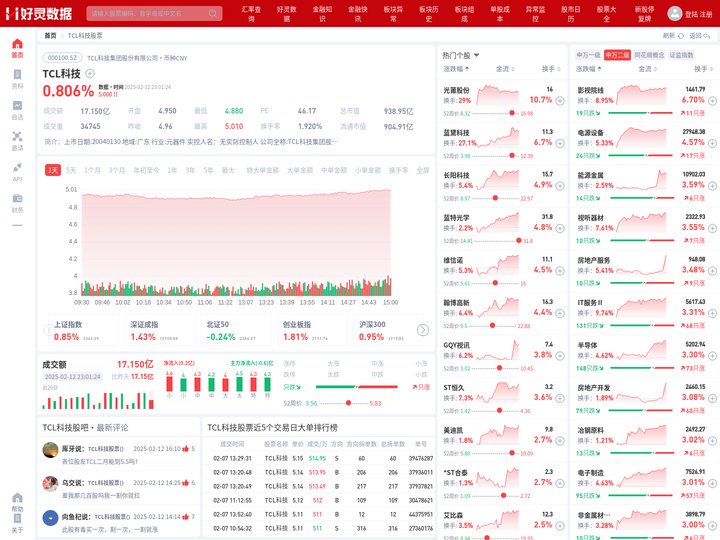
Task: Add TCL科技 to watchlist with plus icon
Action: tap(90, 73)
